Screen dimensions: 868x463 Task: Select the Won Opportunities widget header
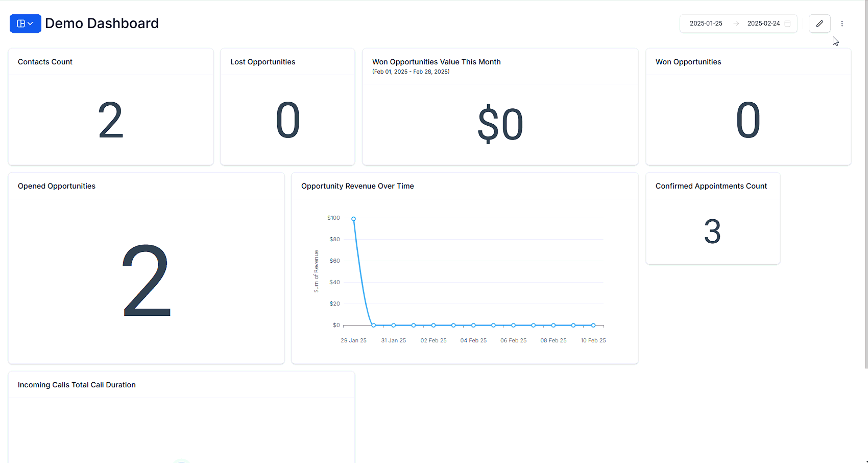click(688, 62)
